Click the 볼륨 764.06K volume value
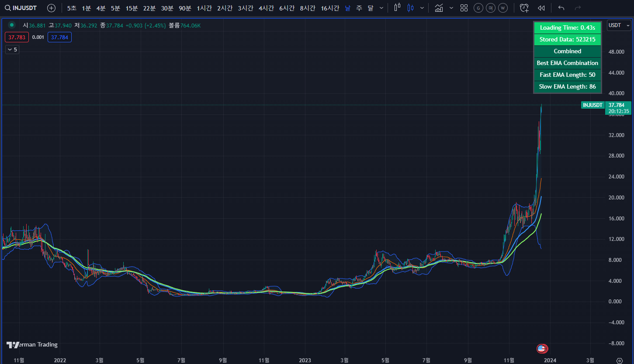The height and width of the screenshot is (364, 634). tap(185, 25)
